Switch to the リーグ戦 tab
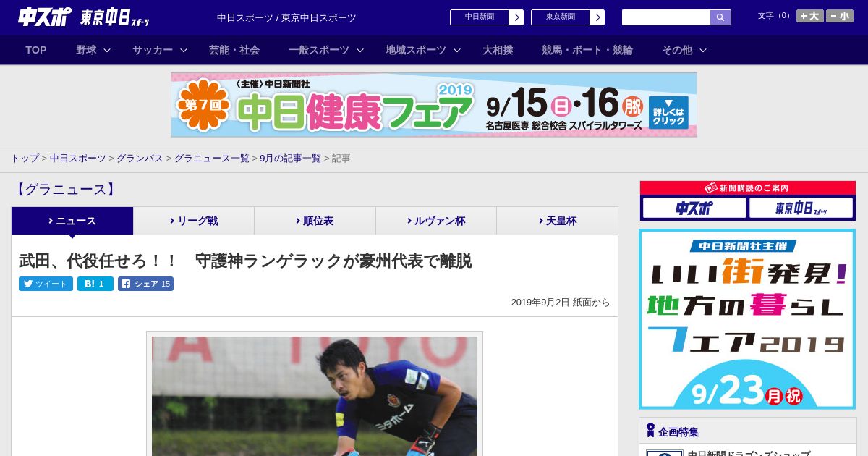The height and width of the screenshot is (456, 868). tap(194, 221)
